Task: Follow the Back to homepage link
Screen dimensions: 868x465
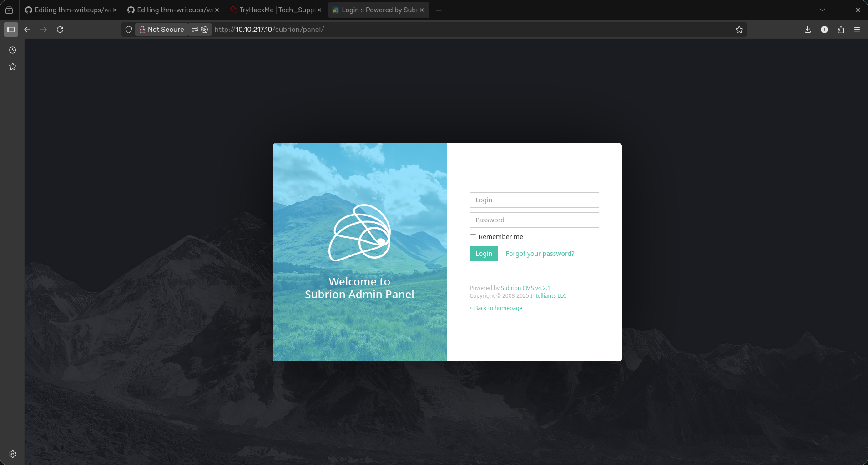Action: (496, 308)
